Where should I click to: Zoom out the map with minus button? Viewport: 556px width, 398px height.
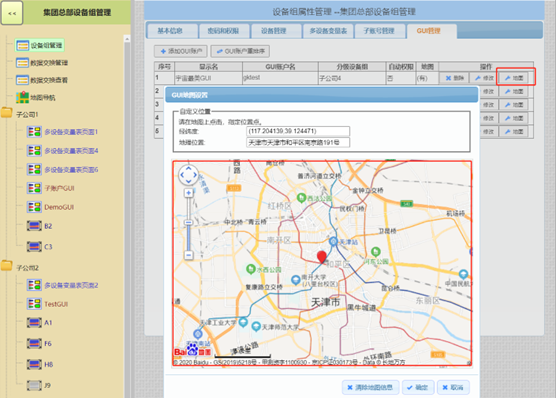(189, 255)
